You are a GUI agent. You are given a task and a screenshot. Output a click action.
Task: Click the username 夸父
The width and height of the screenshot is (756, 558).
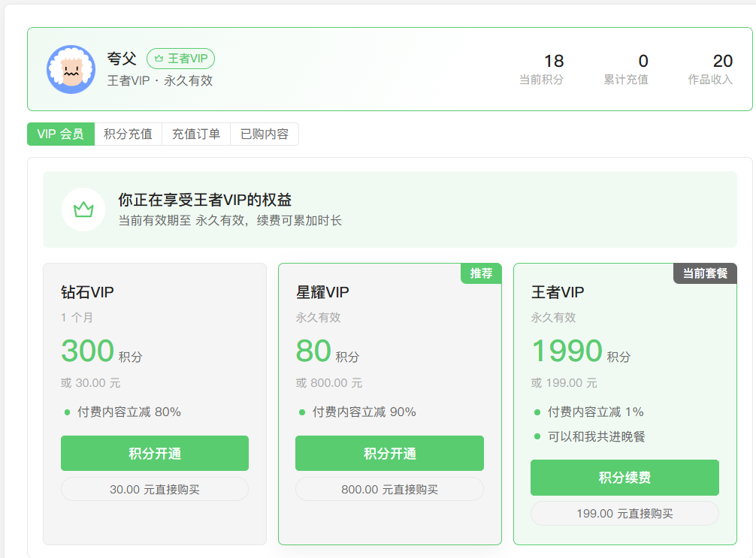pyautogui.click(x=122, y=59)
